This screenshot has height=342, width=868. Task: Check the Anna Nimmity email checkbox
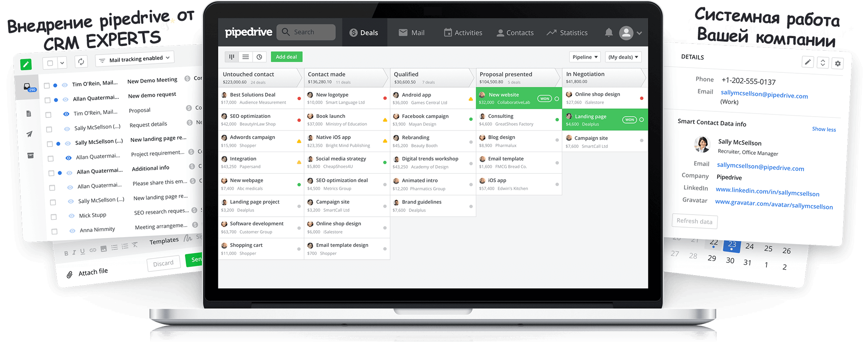click(54, 231)
